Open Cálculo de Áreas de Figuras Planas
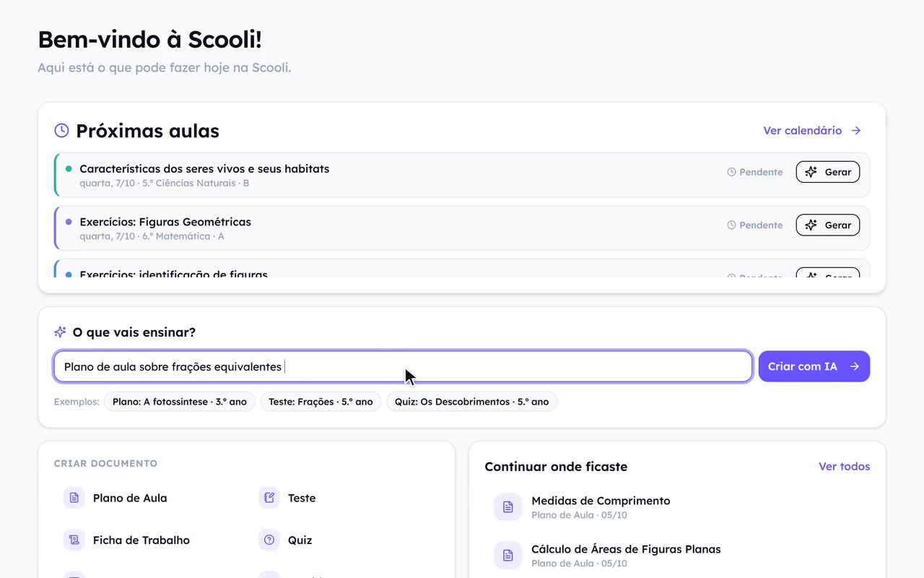The width and height of the screenshot is (924, 578). pos(677,556)
